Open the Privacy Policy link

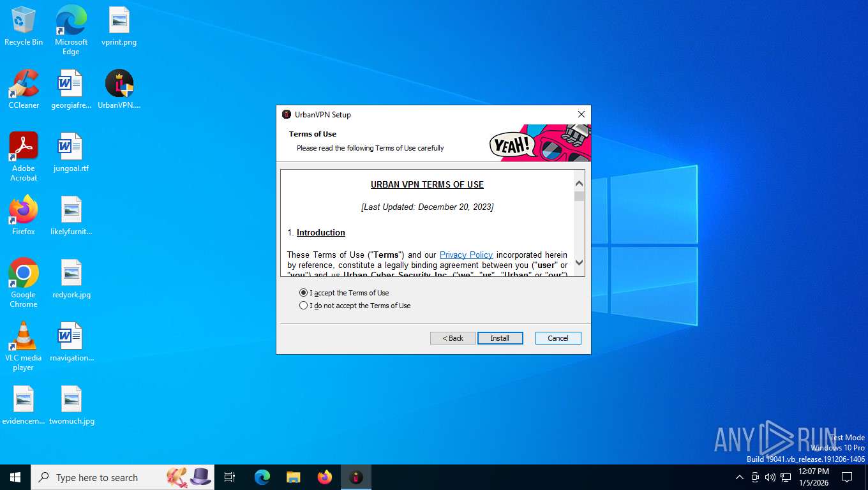point(466,255)
